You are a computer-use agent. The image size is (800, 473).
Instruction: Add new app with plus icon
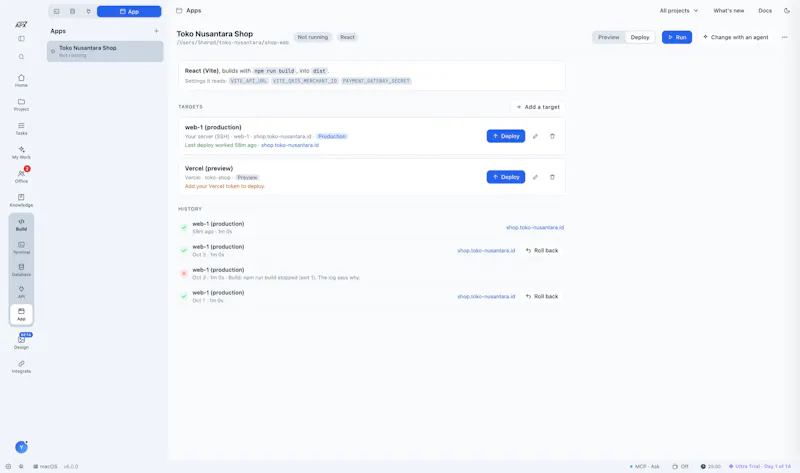pyautogui.click(x=156, y=31)
